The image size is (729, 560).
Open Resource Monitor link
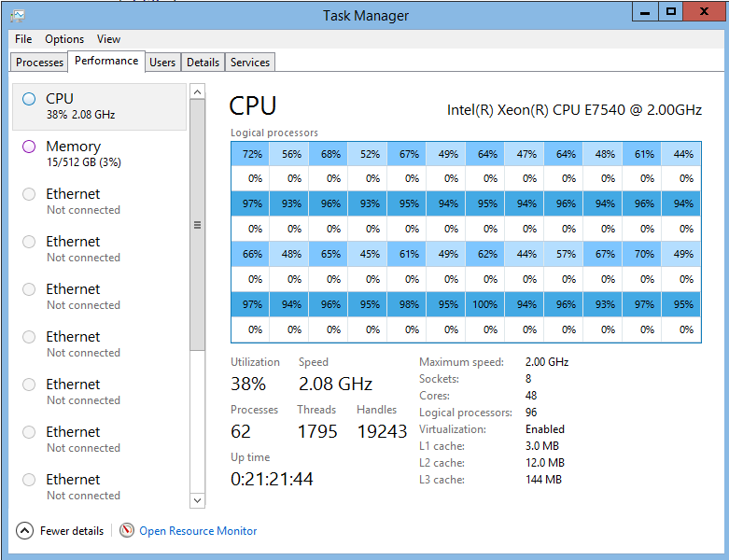(x=198, y=531)
